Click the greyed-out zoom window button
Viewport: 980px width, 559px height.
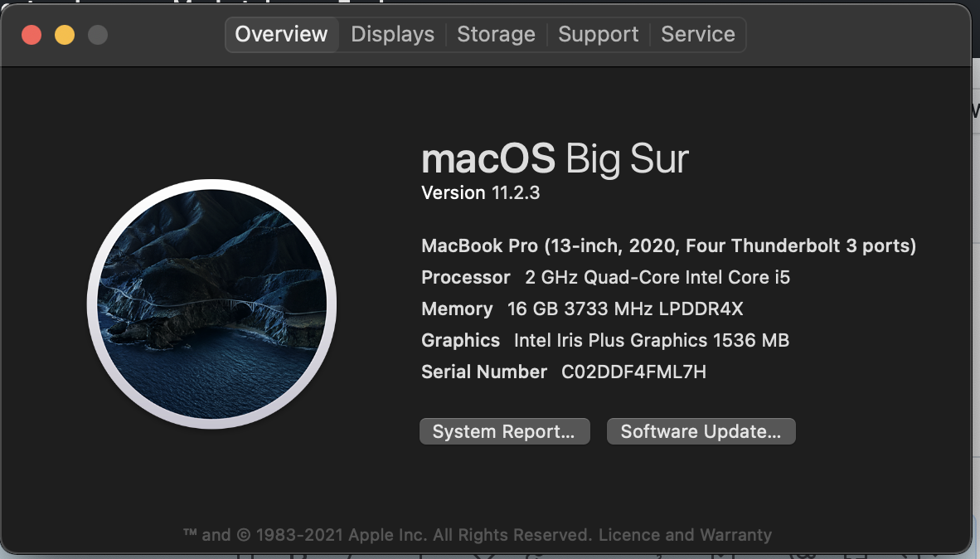98,35
